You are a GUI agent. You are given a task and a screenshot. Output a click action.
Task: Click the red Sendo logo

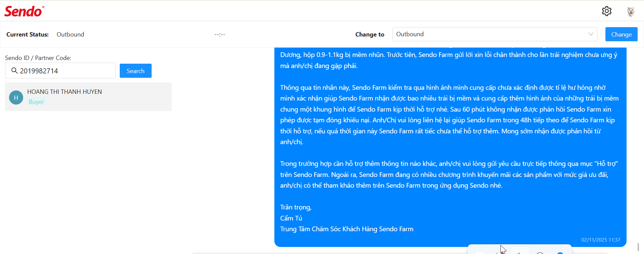pos(24,11)
